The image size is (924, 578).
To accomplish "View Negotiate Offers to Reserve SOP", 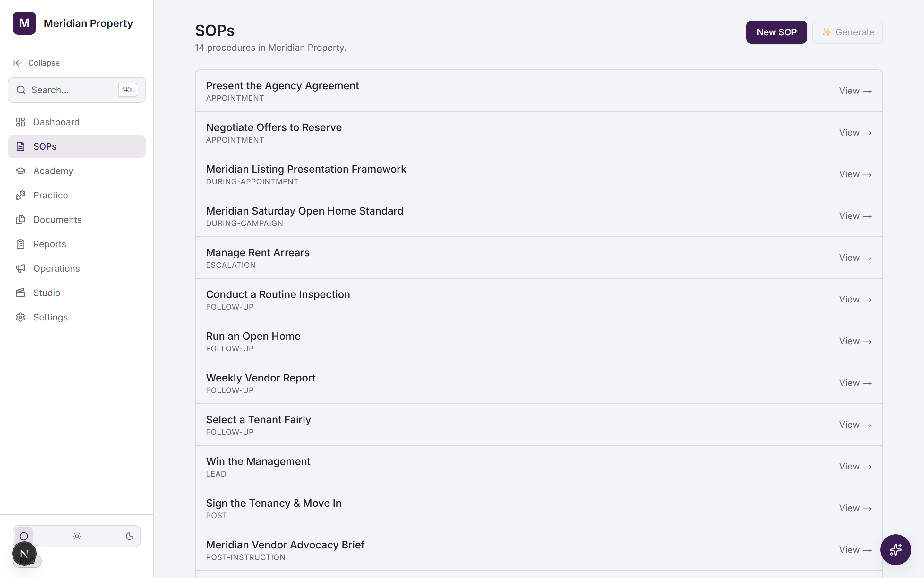I will tap(855, 132).
